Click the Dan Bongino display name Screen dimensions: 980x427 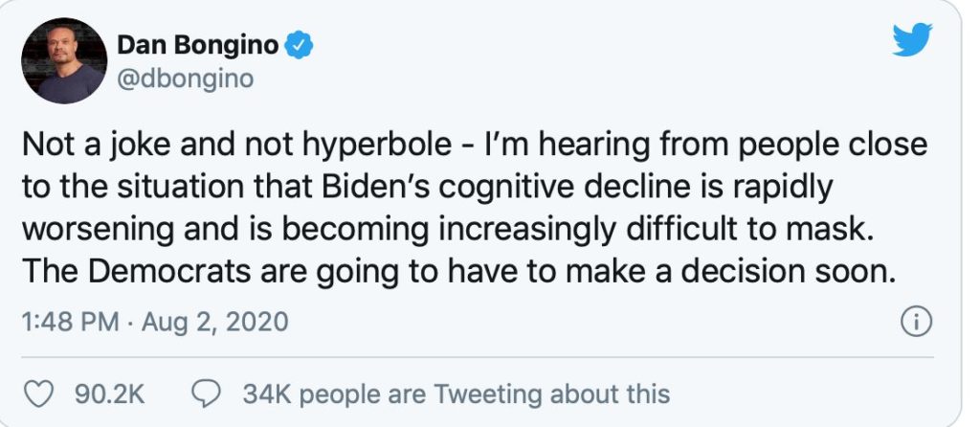tap(199, 44)
